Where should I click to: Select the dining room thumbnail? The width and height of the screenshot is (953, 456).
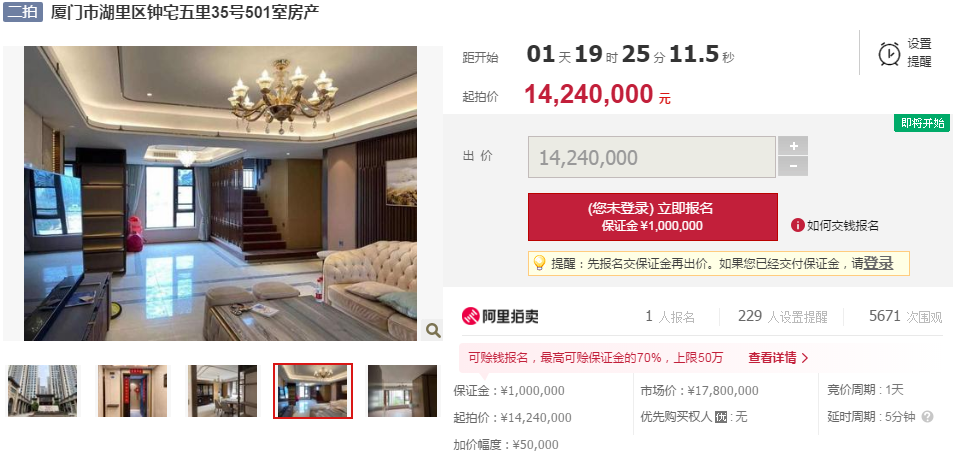coord(222,391)
